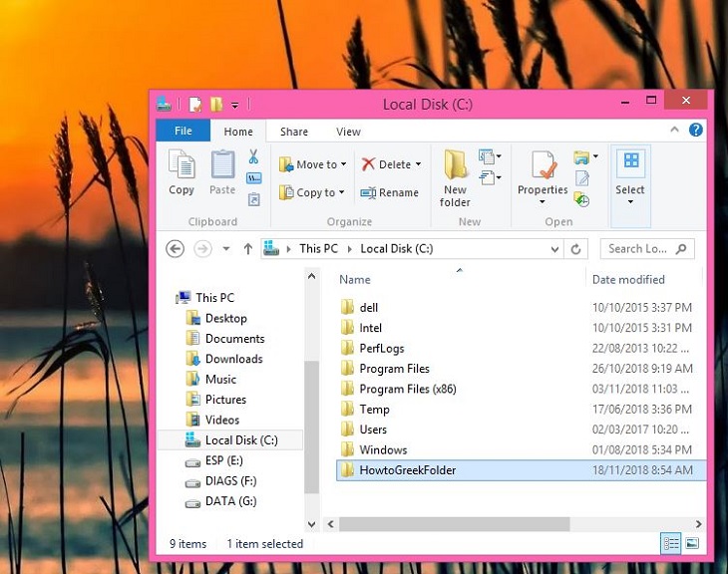Screen dimensions: 728x574
Task: Click the blue Help question mark icon
Action: 696,131
